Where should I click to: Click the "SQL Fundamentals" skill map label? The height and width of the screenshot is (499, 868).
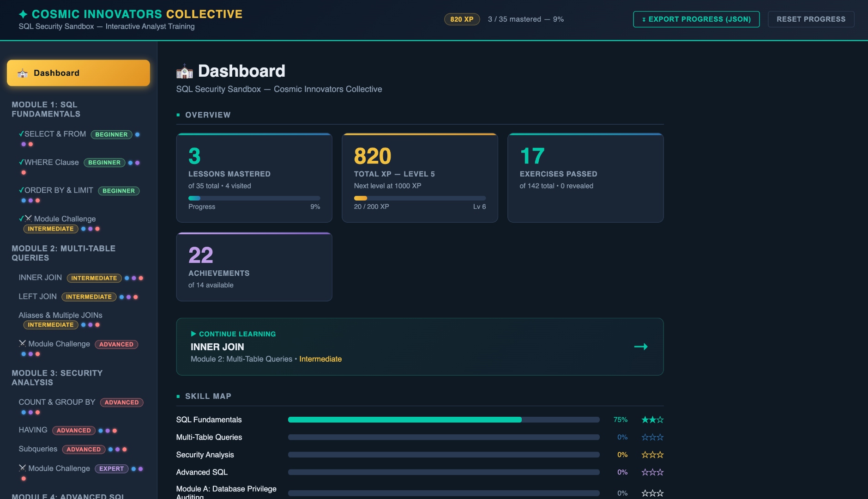click(209, 420)
